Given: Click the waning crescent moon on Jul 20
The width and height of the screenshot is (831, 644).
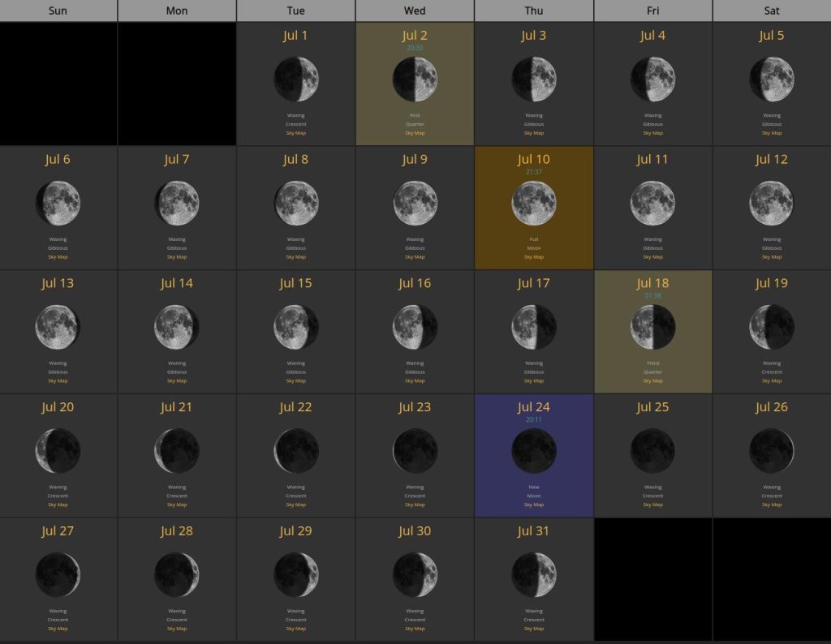Looking at the screenshot, I should 58,451.
